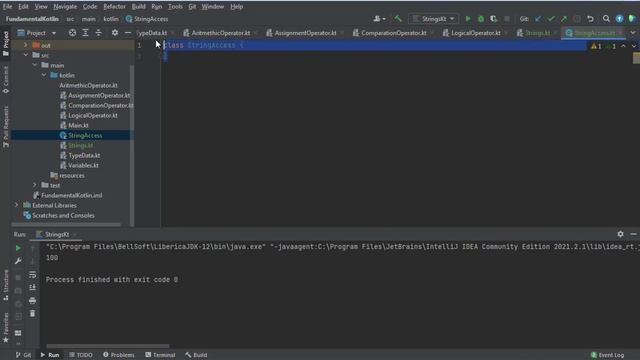640x360 pixels.
Task: Click the warning indicator in the editor
Action: (x=596, y=46)
